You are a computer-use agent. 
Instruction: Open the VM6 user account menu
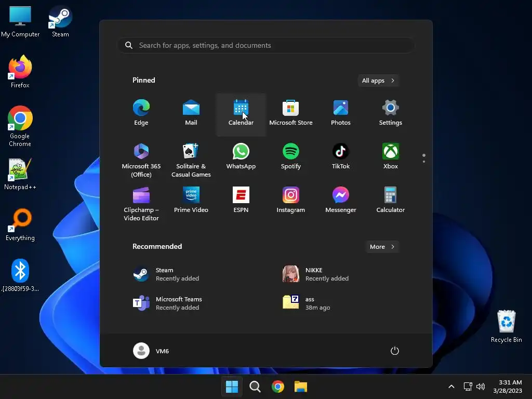point(151,351)
